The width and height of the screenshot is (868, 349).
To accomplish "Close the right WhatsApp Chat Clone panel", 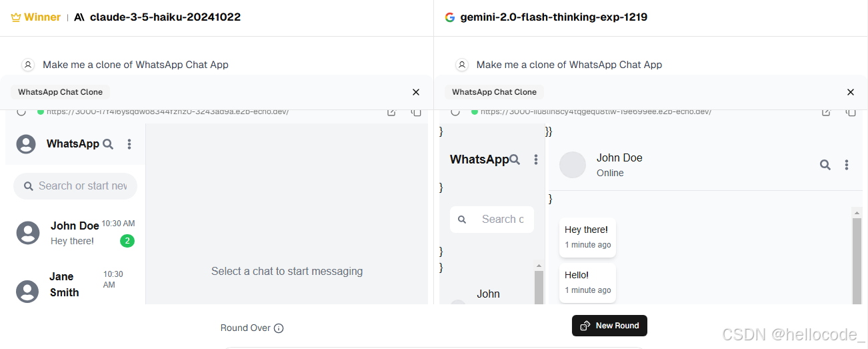I will [x=850, y=92].
